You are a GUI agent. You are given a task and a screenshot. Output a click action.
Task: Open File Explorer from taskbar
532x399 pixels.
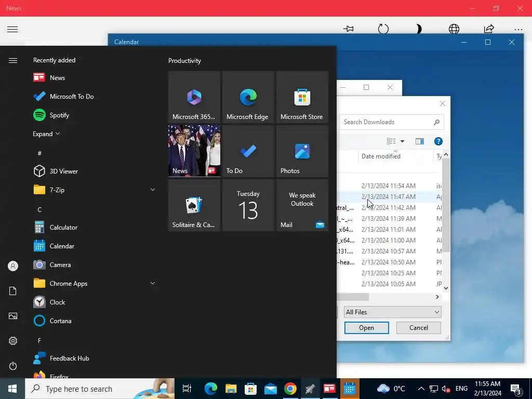point(231,389)
